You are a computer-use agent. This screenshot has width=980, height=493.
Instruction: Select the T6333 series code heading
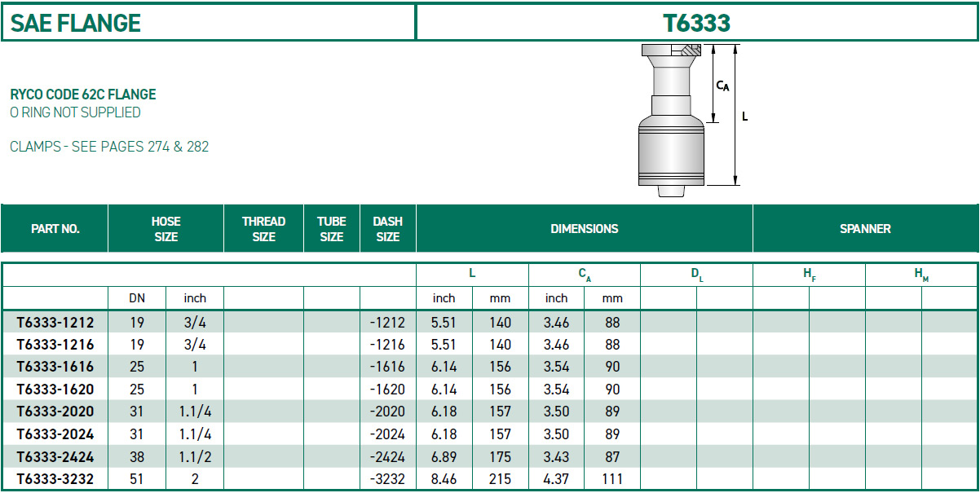(x=697, y=23)
